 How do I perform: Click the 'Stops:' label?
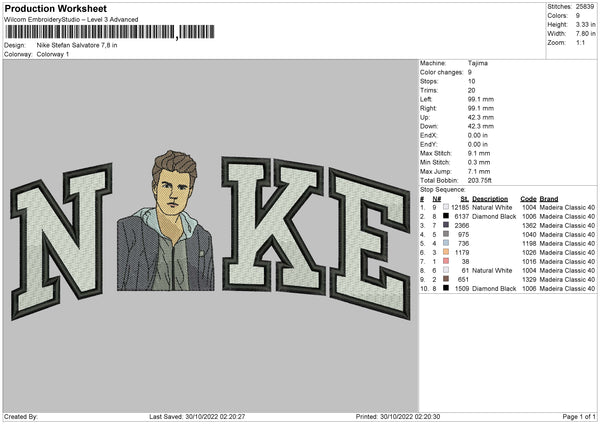[x=429, y=81]
